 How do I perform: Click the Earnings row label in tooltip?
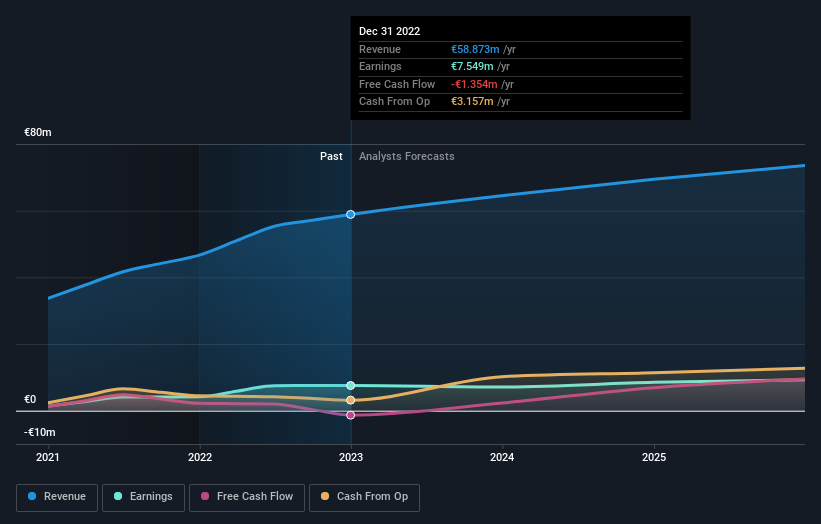(380, 66)
